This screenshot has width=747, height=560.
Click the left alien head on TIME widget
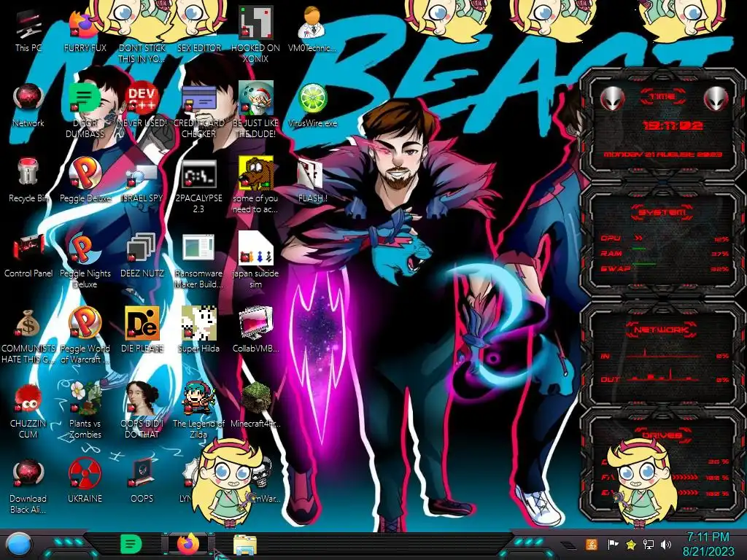point(612,98)
